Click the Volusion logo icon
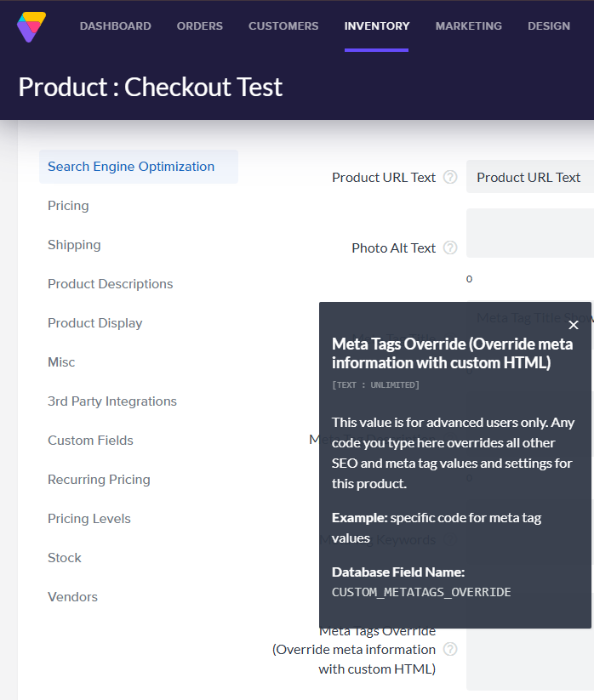594x700 pixels. pyautogui.click(x=31, y=26)
